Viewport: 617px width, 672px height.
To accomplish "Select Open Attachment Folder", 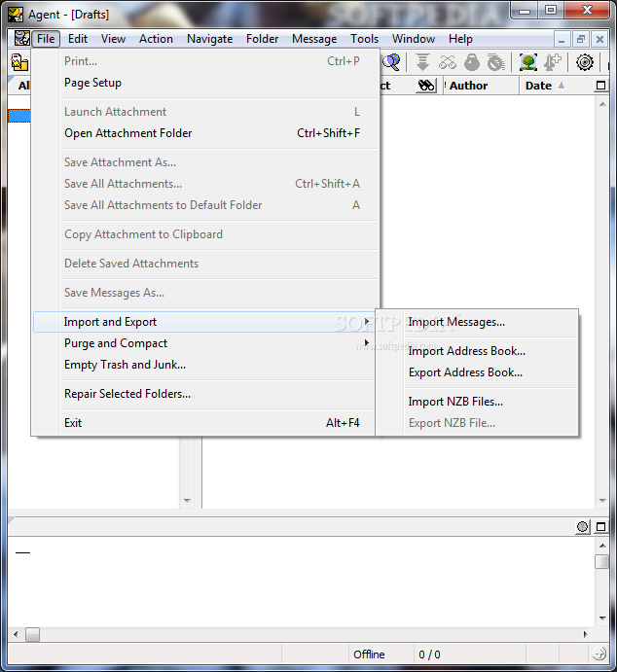I will coord(205,133).
